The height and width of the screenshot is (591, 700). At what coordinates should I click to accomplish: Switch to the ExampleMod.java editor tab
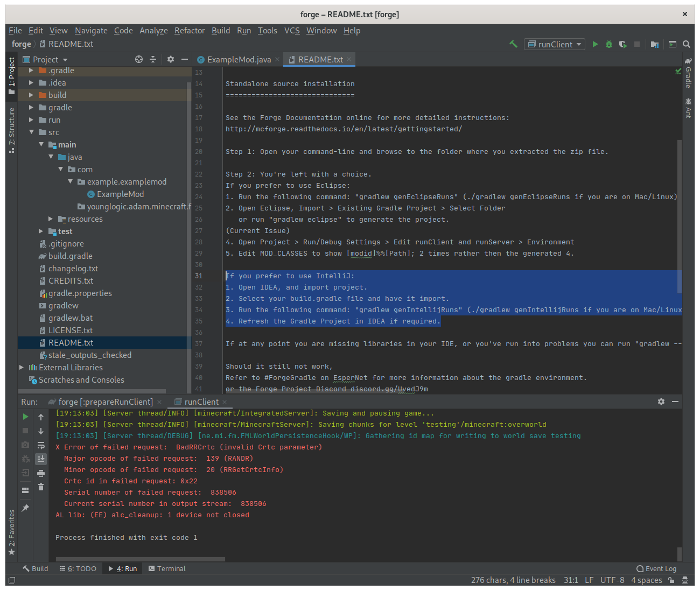[x=239, y=59]
